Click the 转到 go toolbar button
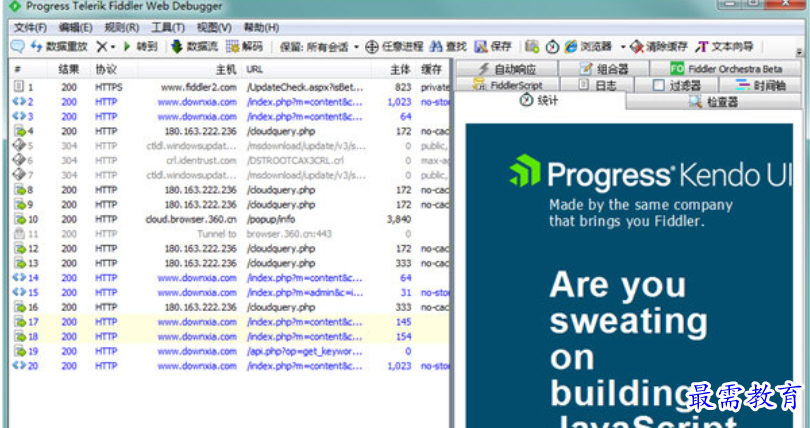This screenshot has width=810, height=428. (x=140, y=46)
